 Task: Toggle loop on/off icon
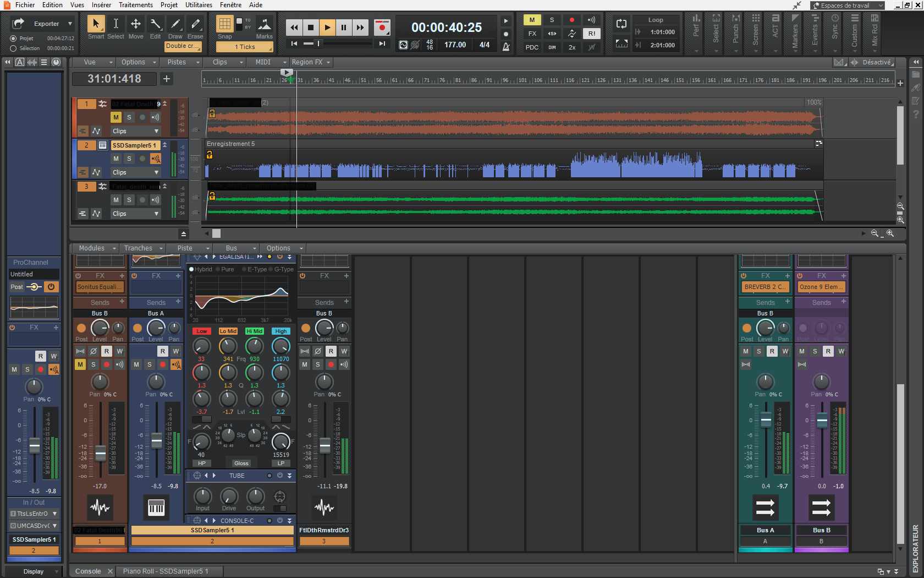(621, 24)
